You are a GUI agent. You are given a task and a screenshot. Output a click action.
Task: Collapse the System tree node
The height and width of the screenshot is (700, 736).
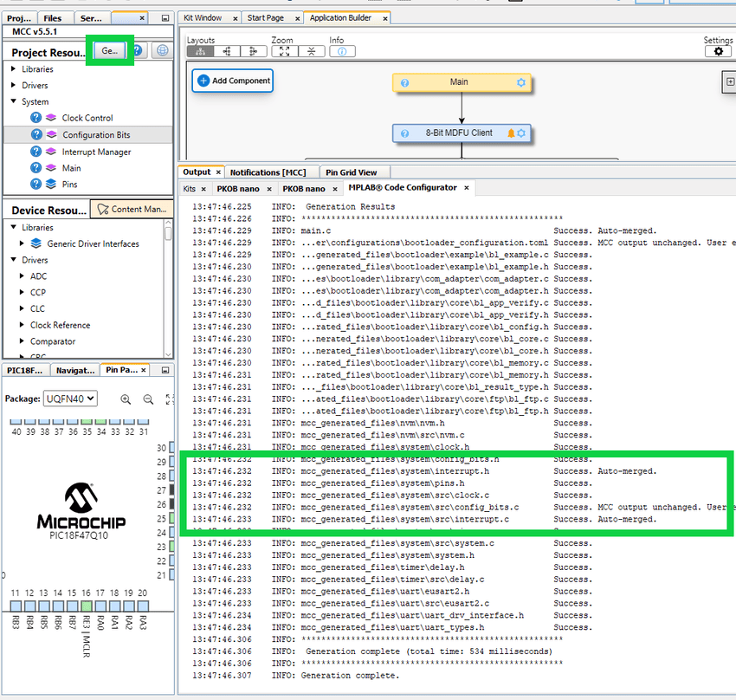coord(13,102)
